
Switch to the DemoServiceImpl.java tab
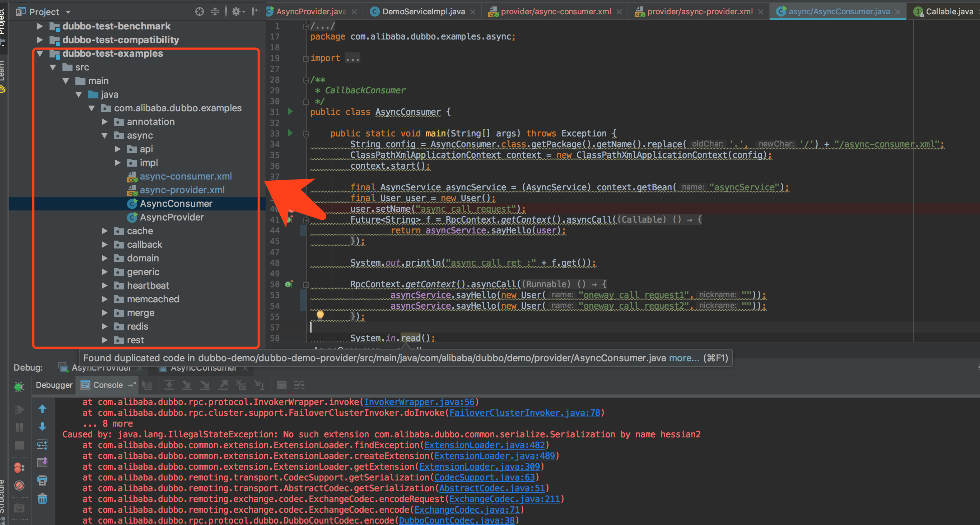pyautogui.click(x=423, y=11)
